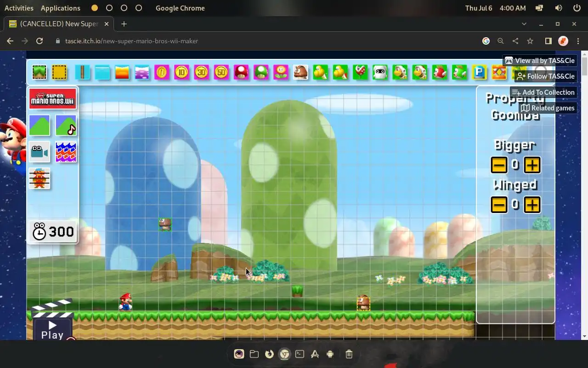Viewport: 588px width, 368px height.
Task: Open Chrome's three-dot menu
Action: (577, 41)
